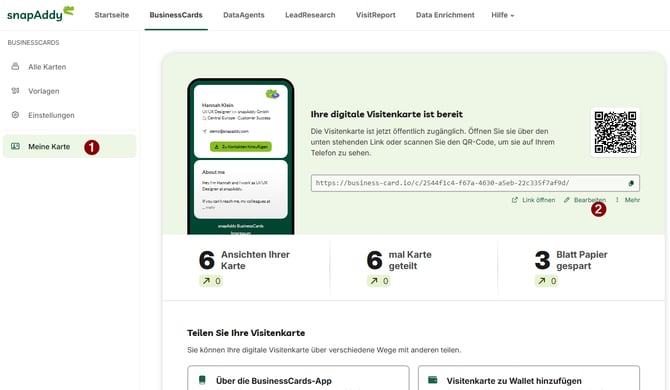The width and height of the screenshot is (670, 390).
Task: Click the Alle Karten printer icon
Action: (x=15, y=66)
